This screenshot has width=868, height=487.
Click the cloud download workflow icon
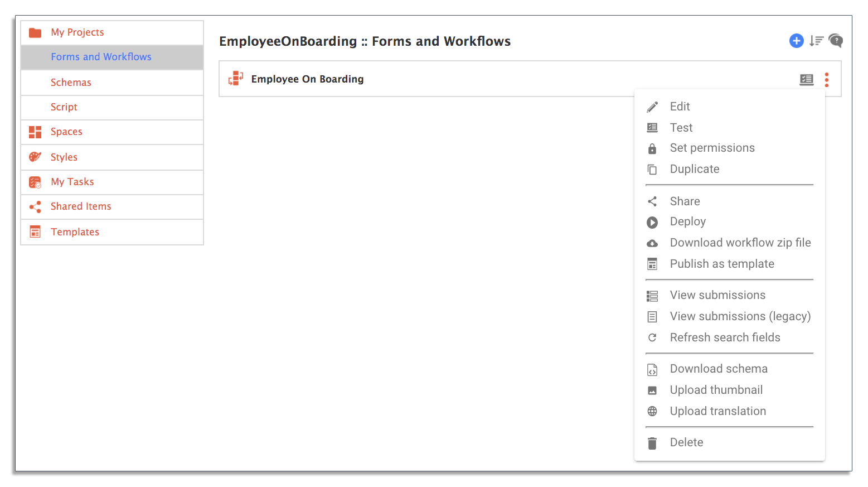coord(652,243)
